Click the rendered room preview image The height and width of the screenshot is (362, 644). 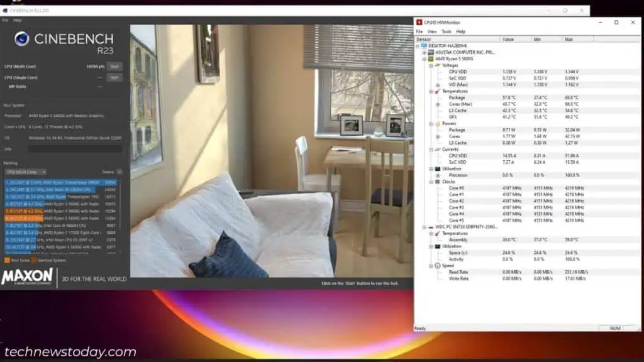point(272,151)
